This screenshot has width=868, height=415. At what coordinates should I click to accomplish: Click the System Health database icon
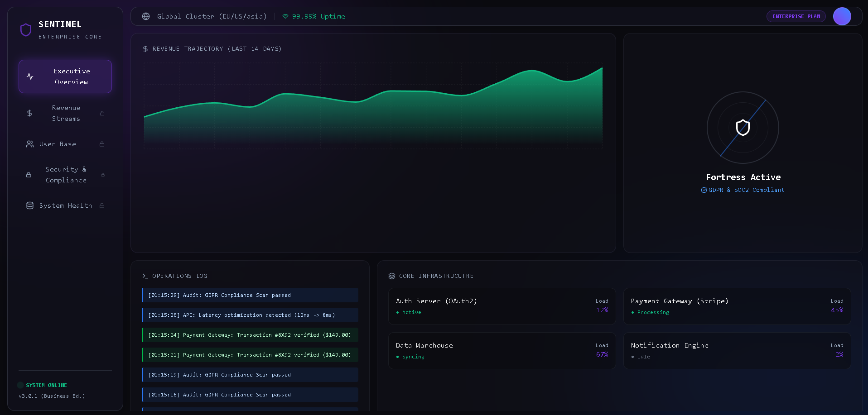point(30,205)
